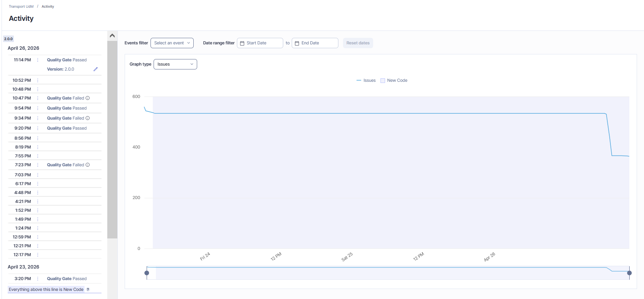Focus the Start Date input
This screenshot has height=299, width=644.
[x=260, y=43]
